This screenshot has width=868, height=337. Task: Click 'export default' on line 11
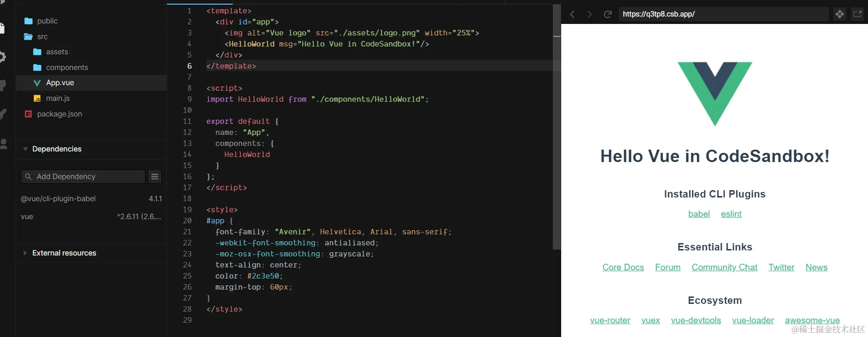point(238,122)
